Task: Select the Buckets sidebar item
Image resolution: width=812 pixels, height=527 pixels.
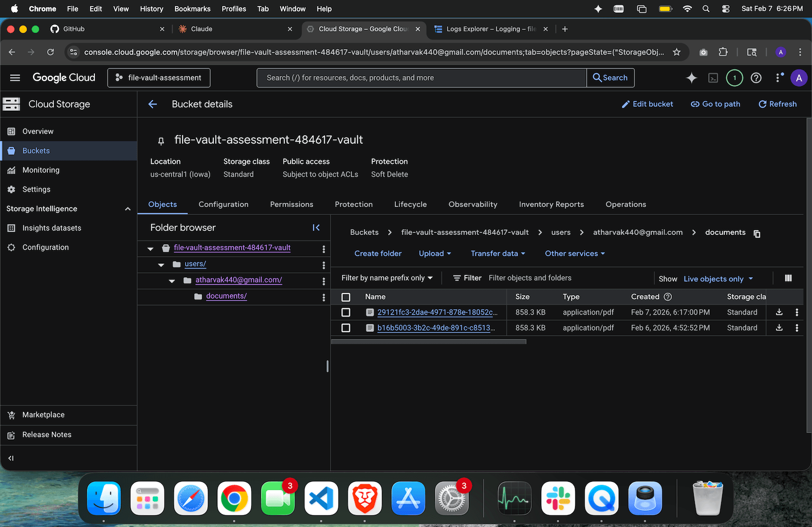Action: (36, 150)
